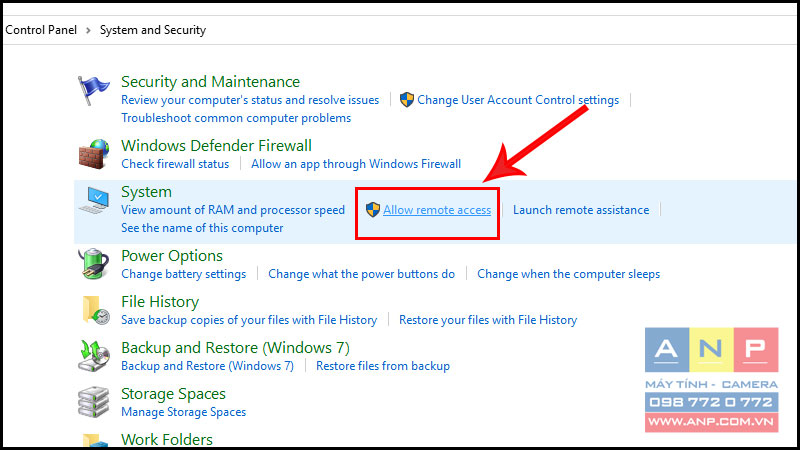Click the Security and Maintenance flag icon
Image resolution: width=800 pixels, height=450 pixels.
pos(93,90)
